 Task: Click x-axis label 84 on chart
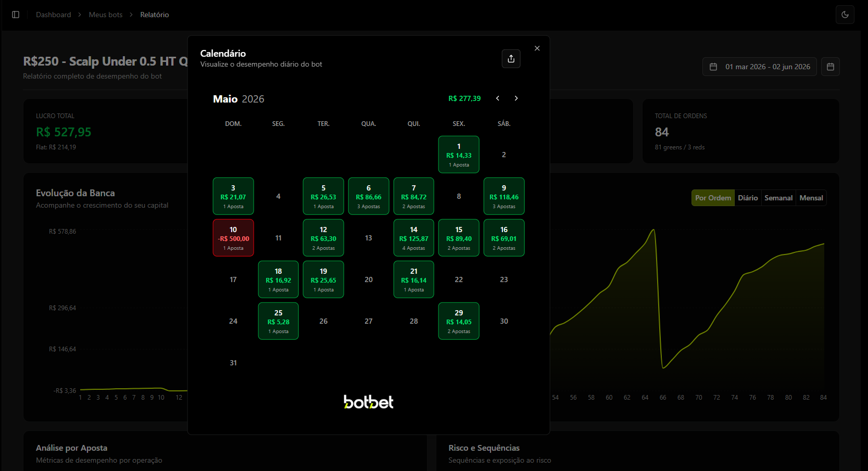click(823, 398)
